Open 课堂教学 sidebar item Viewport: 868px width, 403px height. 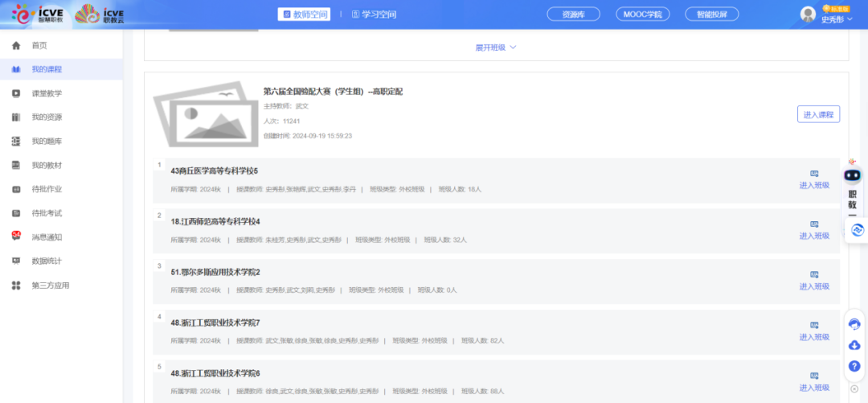(47, 93)
